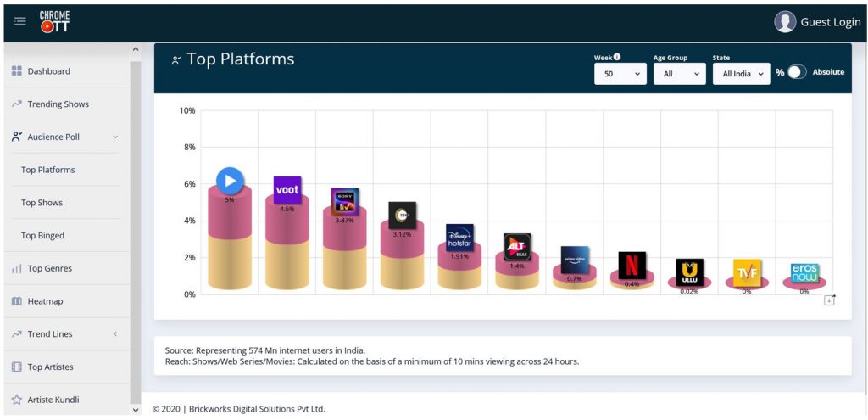The width and height of the screenshot is (868, 420).
Task: Click the ALT Balaji logo
Action: (517, 247)
